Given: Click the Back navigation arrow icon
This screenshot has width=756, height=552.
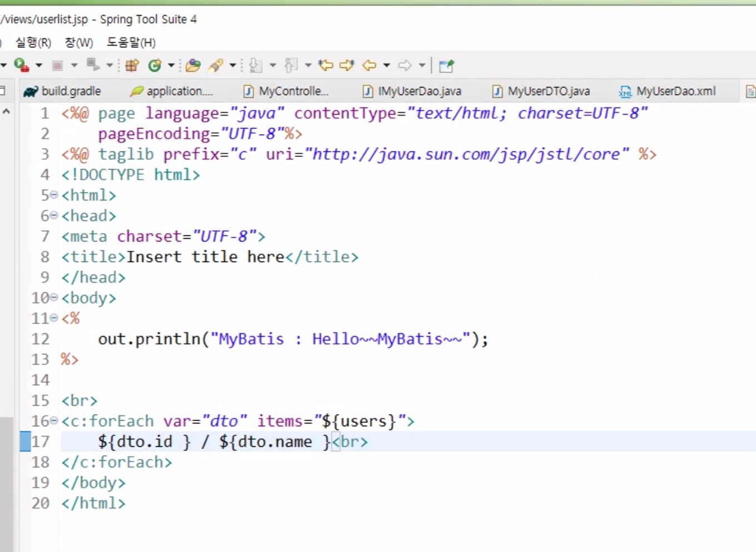Looking at the screenshot, I should click(369, 66).
